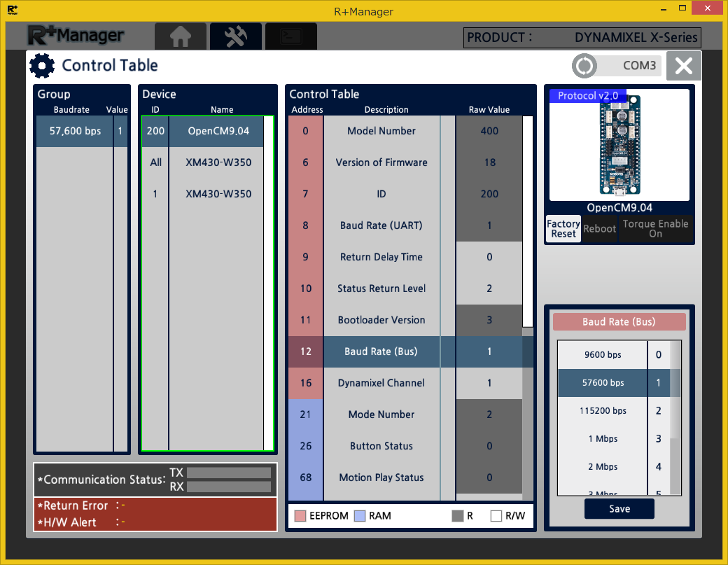Screen dimensions: 728x565
Task: Click the OpenCM9.04 board thumbnail
Action: [x=619, y=145]
